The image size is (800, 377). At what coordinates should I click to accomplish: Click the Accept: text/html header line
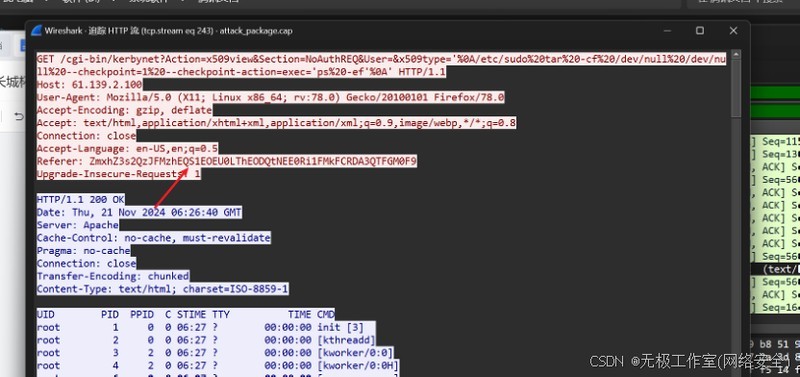click(277, 123)
